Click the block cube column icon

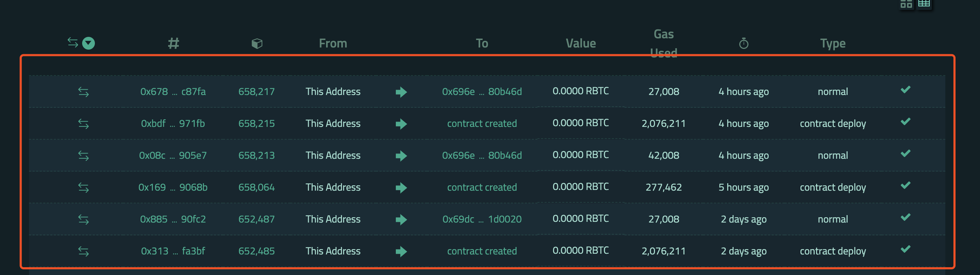257,44
